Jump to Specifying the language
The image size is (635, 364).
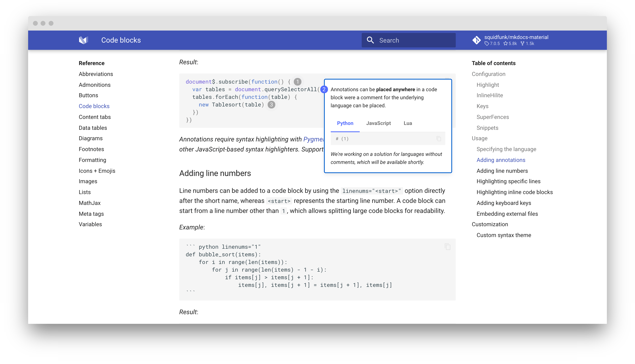506,149
